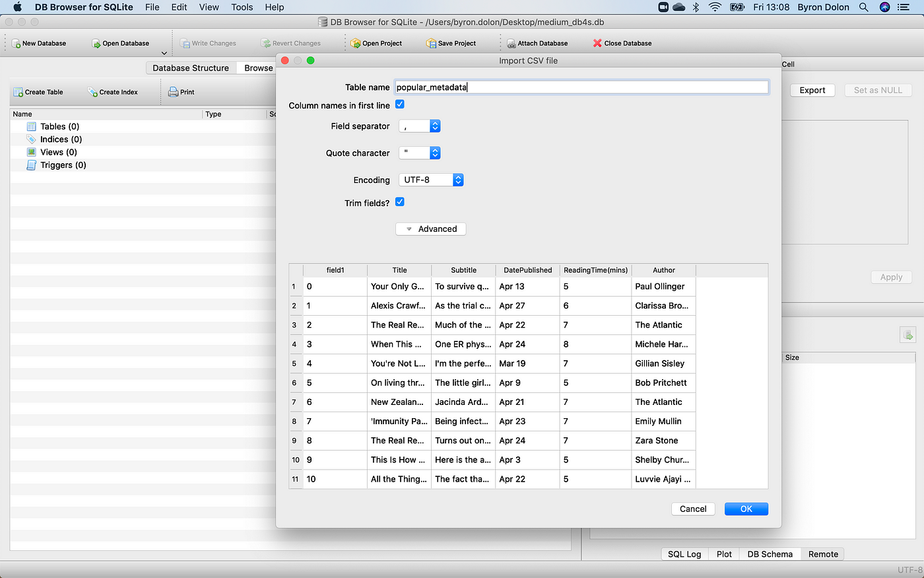Open the Encoding UTF-8 dropdown
This screenshot has width=924, height=578.
(432, 180)
